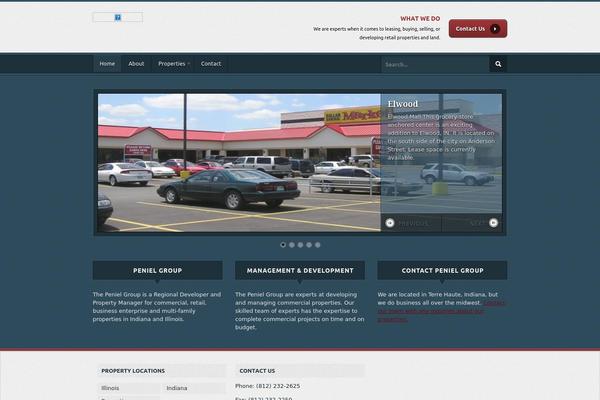Image resolution: width=600 pixels, height=400 pixels.
Task: Open the Contact nav item
Action: [211, 64]
